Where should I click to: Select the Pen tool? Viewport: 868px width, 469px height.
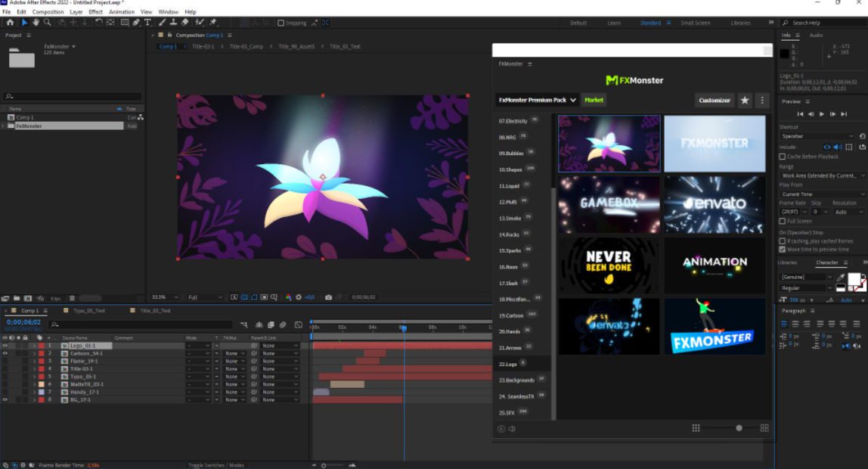point(137,23)
